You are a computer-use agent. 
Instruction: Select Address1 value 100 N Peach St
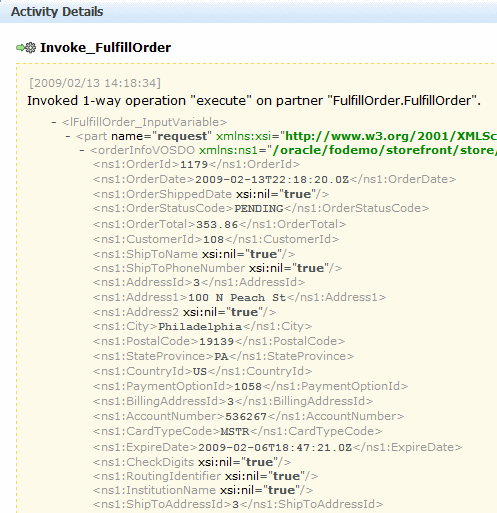click(x=237, y=298)
